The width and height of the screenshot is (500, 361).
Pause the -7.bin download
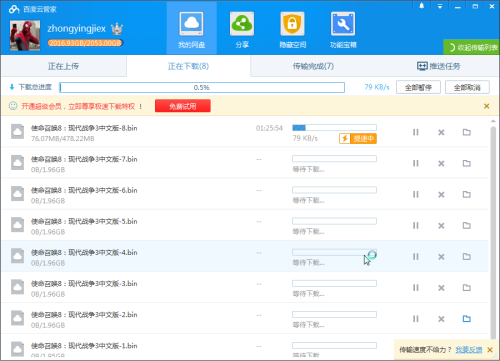pyautogui.click(x=415, y=163)
